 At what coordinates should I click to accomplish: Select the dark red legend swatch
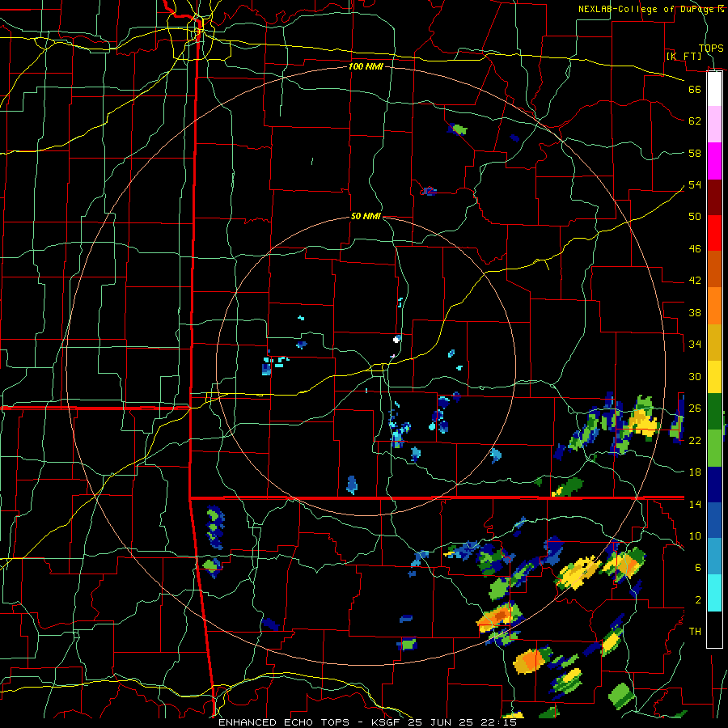point(714,197)
